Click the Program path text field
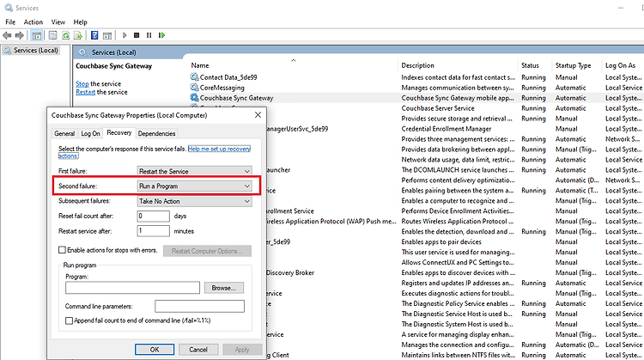 132,288
